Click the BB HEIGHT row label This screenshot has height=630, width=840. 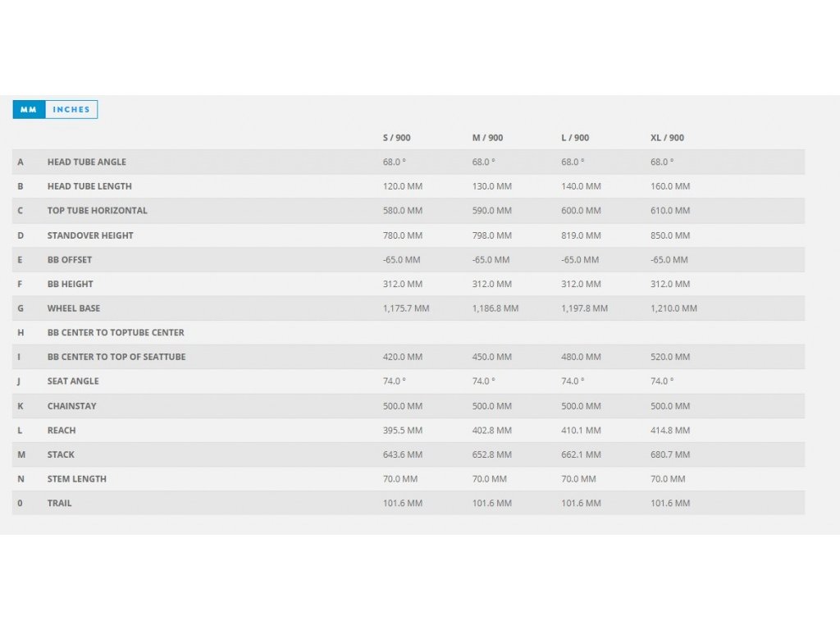[71, 284]
